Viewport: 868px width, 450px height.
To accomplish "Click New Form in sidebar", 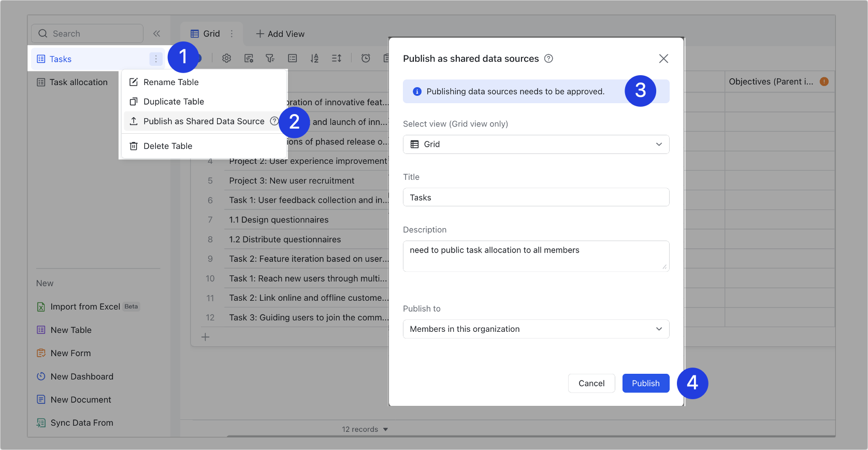I will coord(64,353).
